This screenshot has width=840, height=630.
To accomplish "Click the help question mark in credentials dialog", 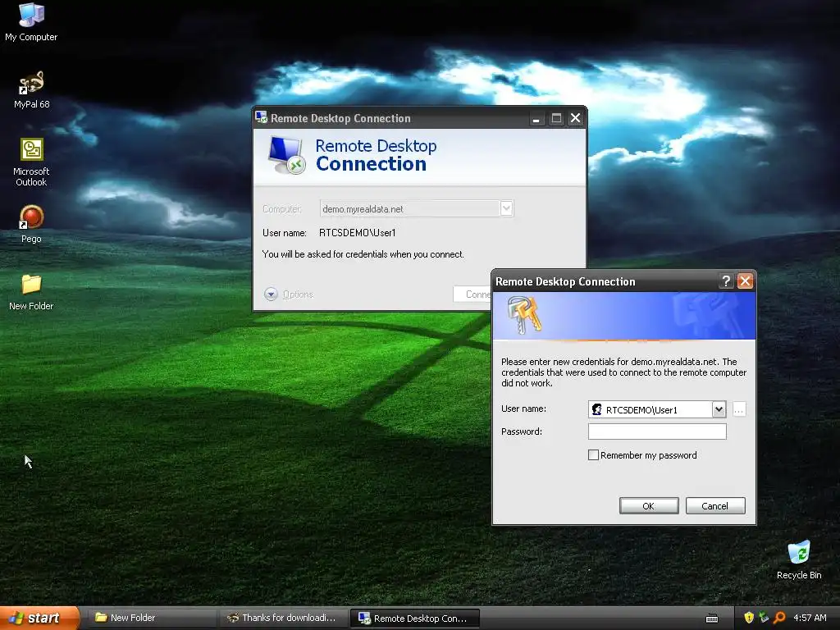I will [726, 281].
